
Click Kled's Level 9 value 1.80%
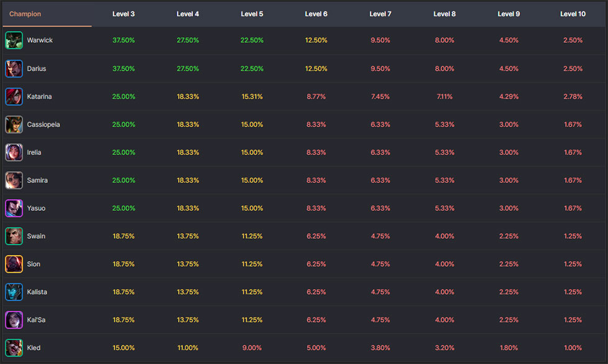(x=509, y=348)
